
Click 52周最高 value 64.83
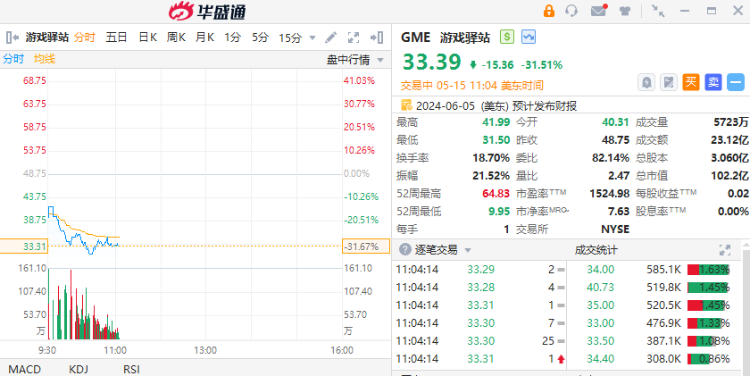coord(496,193)
